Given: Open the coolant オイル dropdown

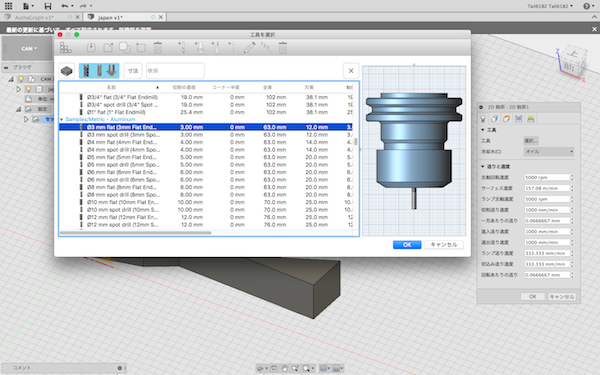Looking at the screenshot, I should [x=549, y=152].
